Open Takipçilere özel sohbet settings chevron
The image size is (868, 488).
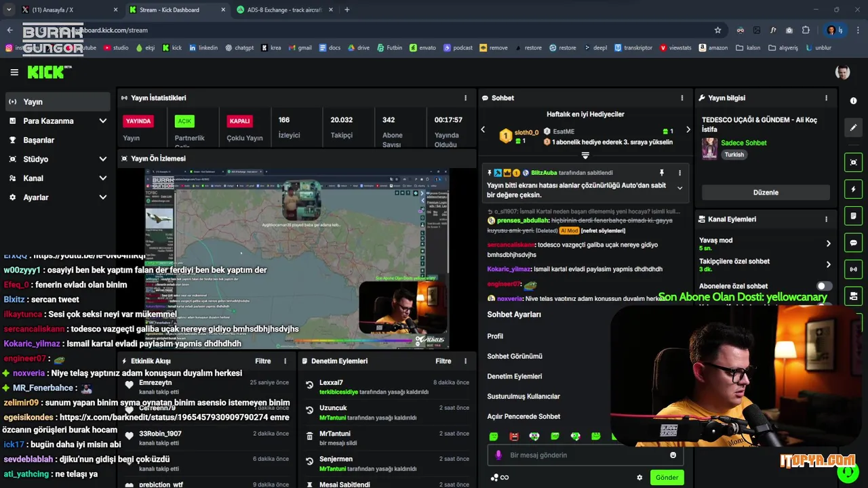[828, 264]
